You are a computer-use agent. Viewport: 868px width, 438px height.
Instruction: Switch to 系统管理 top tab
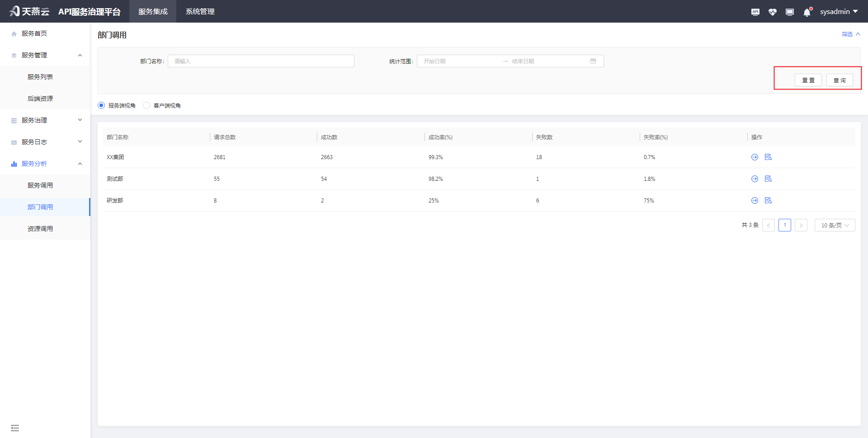tap(200, 12)
